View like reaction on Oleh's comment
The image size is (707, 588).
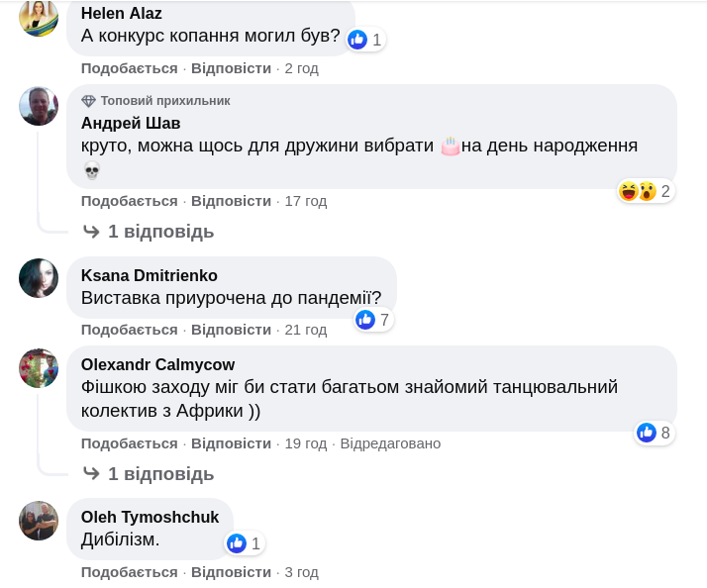[244, 543]
